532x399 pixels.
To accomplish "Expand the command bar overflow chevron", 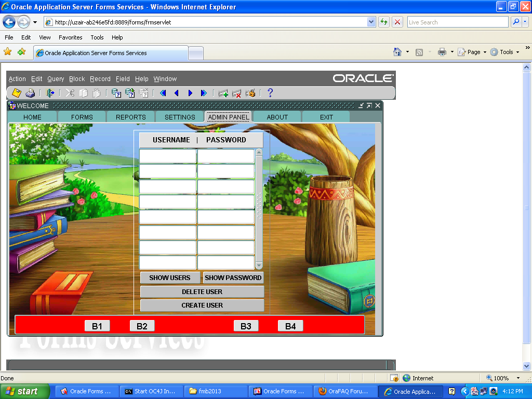I will (x=528, y=48).
